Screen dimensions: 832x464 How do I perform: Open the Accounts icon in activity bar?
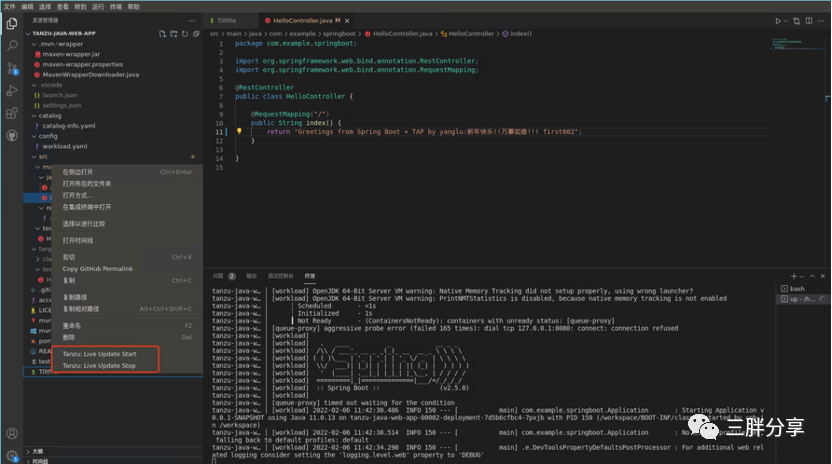12,434
